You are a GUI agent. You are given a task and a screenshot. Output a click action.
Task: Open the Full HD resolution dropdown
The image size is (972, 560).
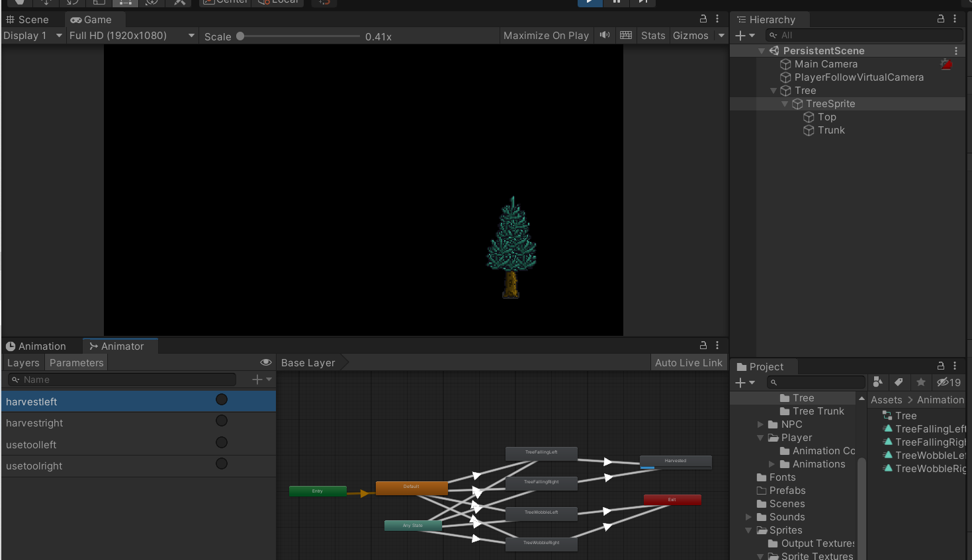click(x=132, y=36)
